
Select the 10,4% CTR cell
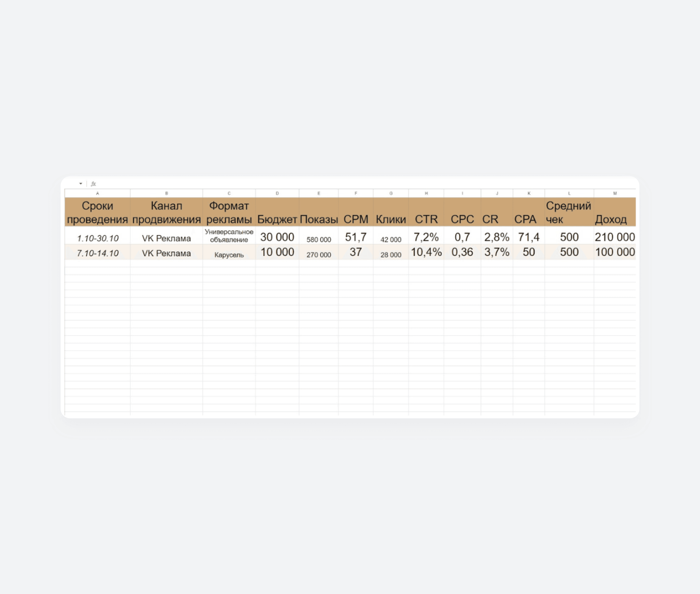[x=426, y=252]
